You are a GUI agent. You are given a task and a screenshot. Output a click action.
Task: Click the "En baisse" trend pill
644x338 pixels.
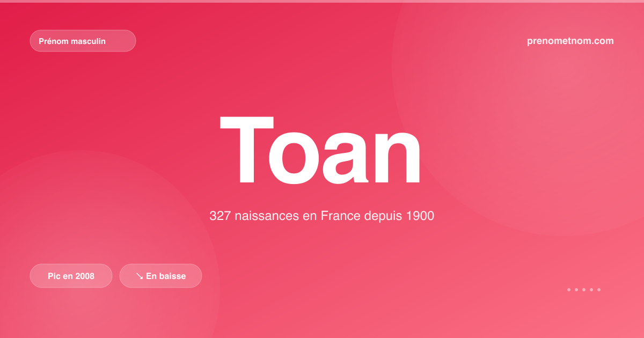[x=160, y=276]
